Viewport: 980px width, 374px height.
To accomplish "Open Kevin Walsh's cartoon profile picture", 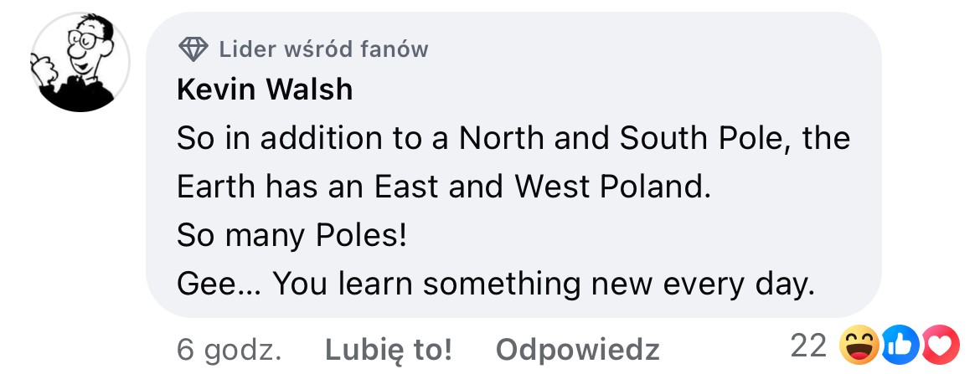I will (x=80, y=63).
